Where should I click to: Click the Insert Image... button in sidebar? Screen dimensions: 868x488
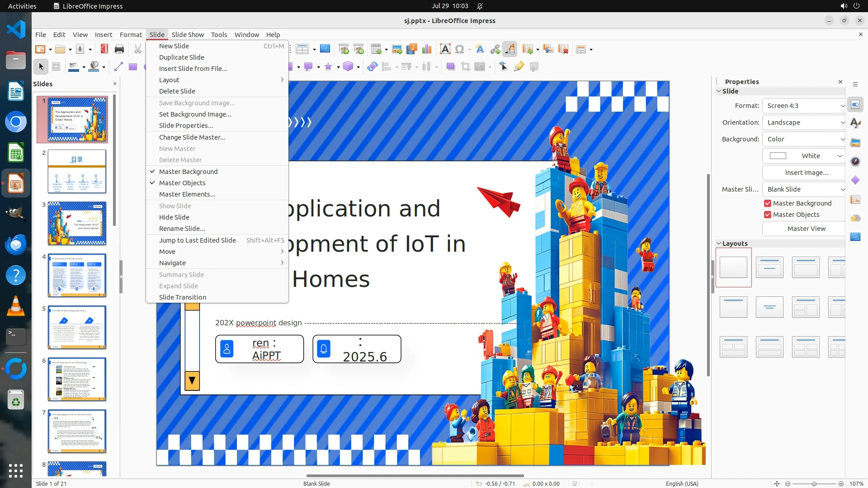[806, 173]
